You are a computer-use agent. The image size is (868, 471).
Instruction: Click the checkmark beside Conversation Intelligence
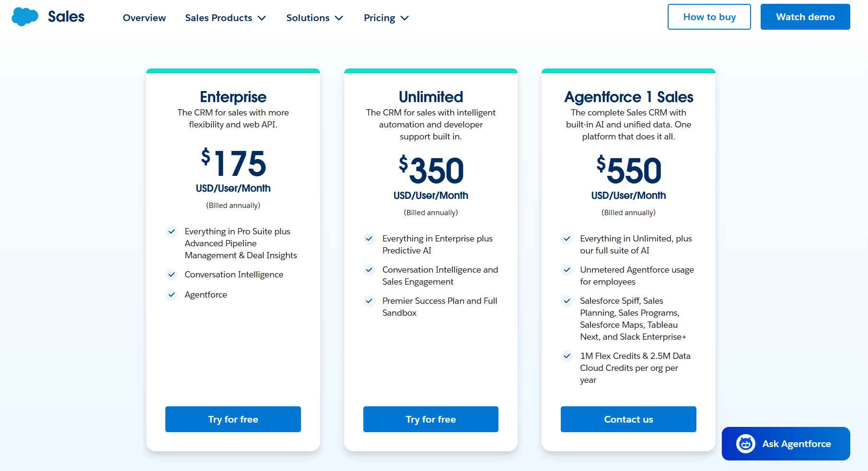(171, 274)
